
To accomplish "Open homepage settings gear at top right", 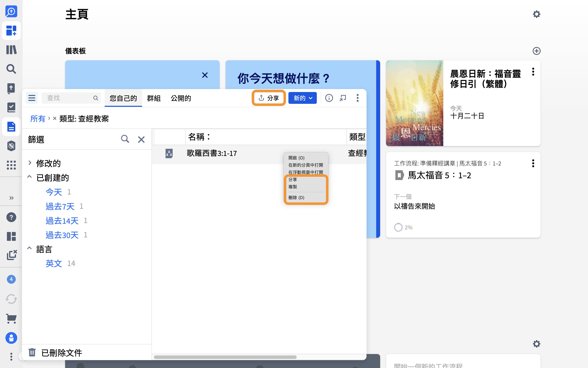I will click(536, 14).
